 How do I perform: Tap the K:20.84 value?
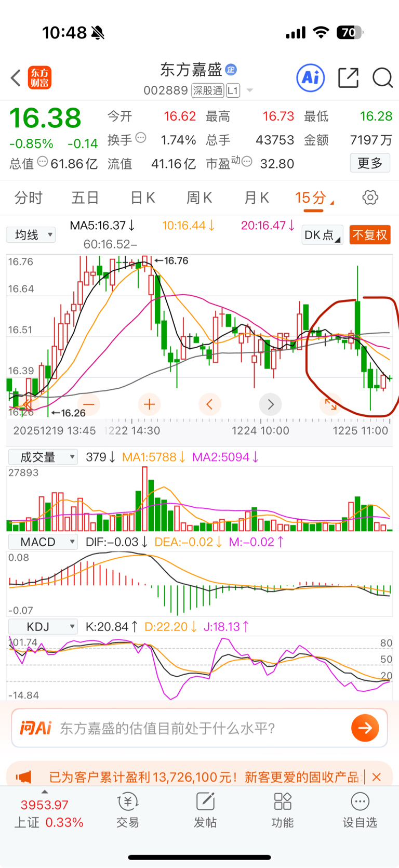click(x=112, y=627)
